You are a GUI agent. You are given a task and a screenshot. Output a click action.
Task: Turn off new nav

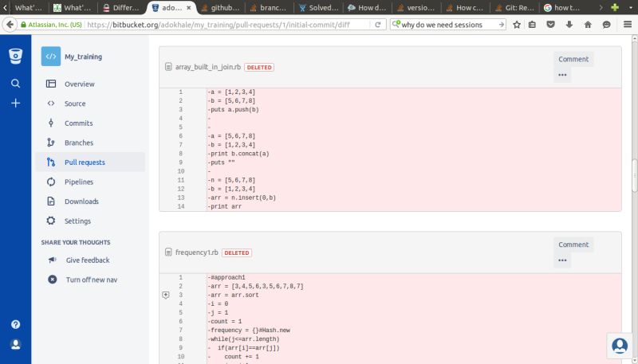(92, 280)
